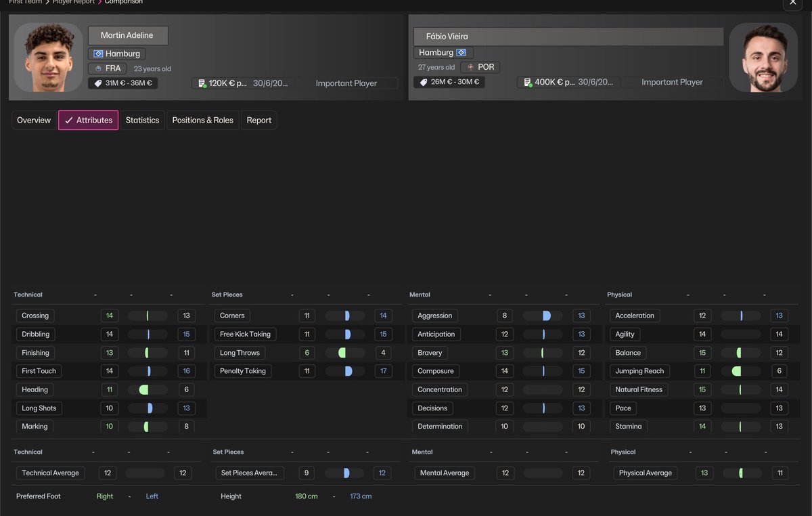Click the contract icon beside 400K € wage
This screenshot has height=516, width=812.
point(527,82)
